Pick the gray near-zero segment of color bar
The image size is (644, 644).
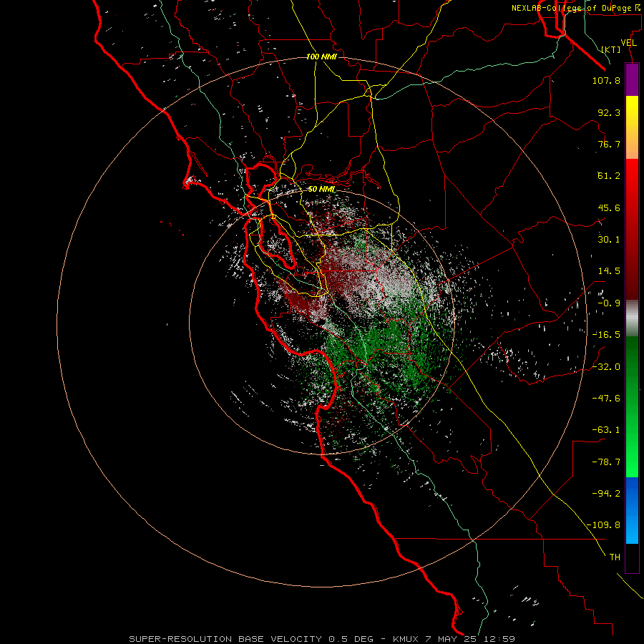[x=632, y=318]
